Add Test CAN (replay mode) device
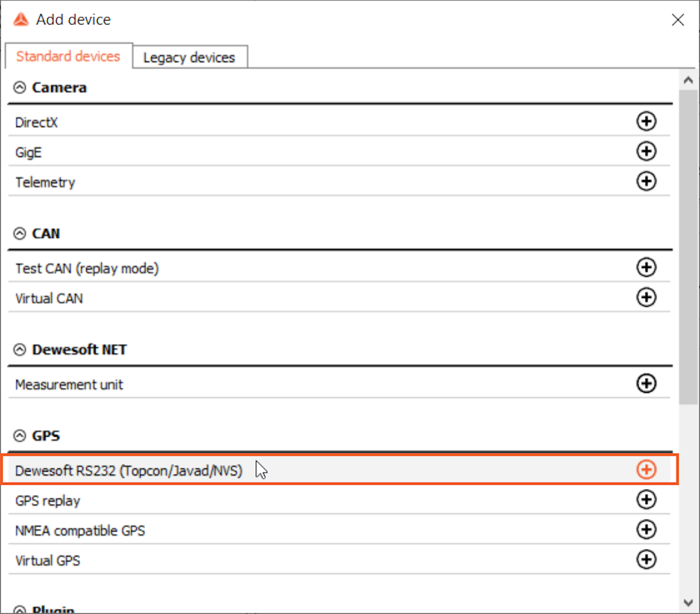This screenshot has height=614, width=700. [646, 267]
